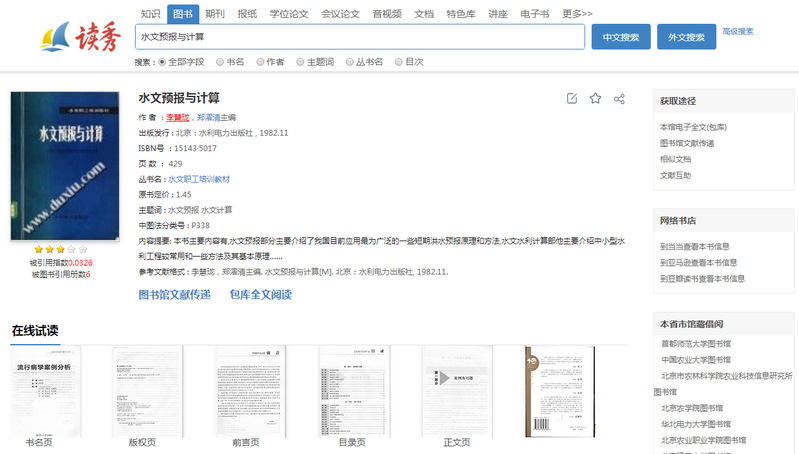Click the star rating under the book cover

[60, 249]
